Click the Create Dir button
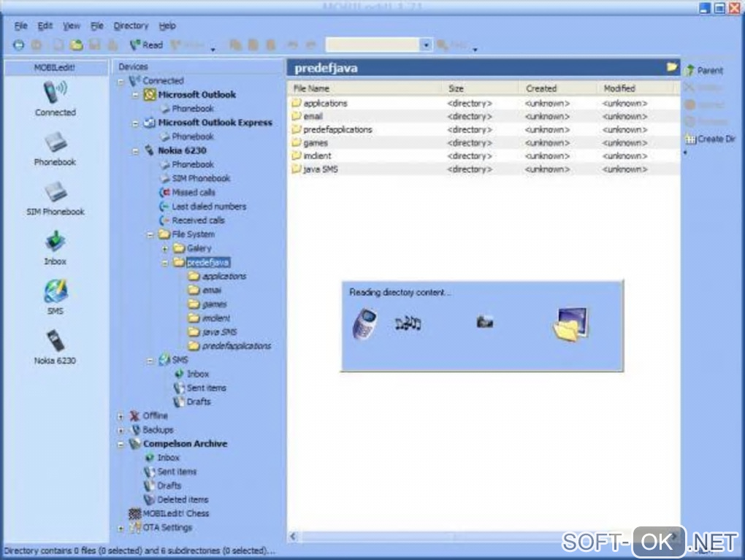Viewport: 745px width, 560px height. (x=710, y=139)
